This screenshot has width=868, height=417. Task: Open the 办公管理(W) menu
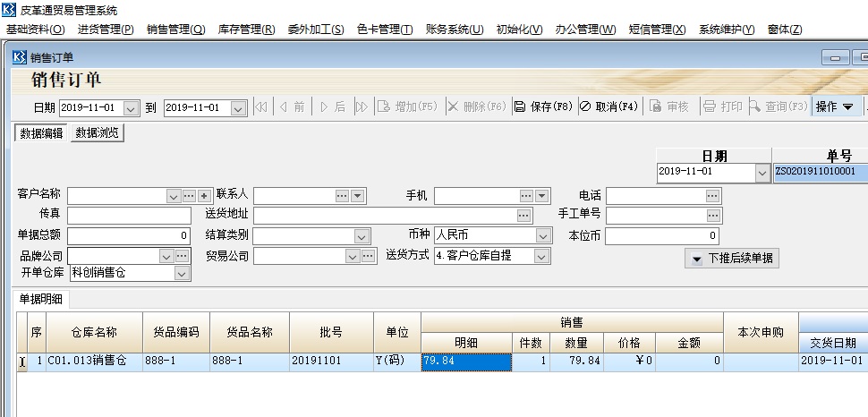[586, 30]
